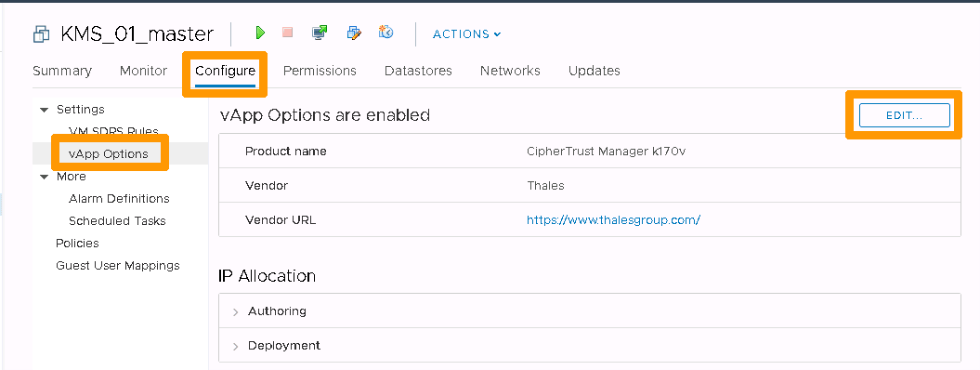Click the IP Allocation heading
The width and height of the screenshot is (980, 370).
click(267, 275)
